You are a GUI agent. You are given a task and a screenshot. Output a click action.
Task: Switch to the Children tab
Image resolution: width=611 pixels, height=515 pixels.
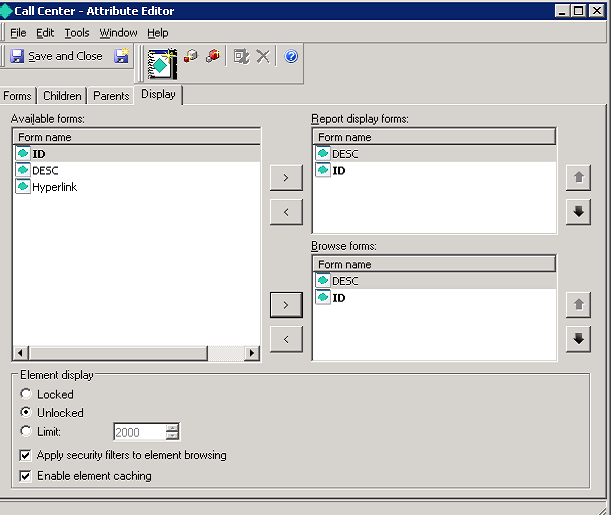pos(62,96)
